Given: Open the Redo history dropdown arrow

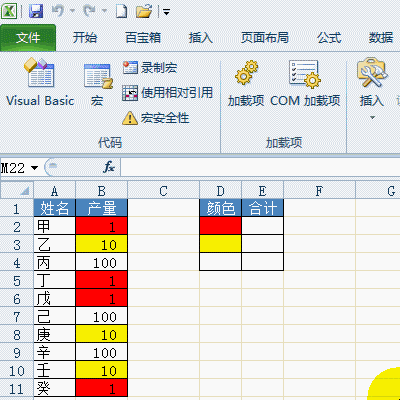Looking at the screenshot, I should pos(104,11).
